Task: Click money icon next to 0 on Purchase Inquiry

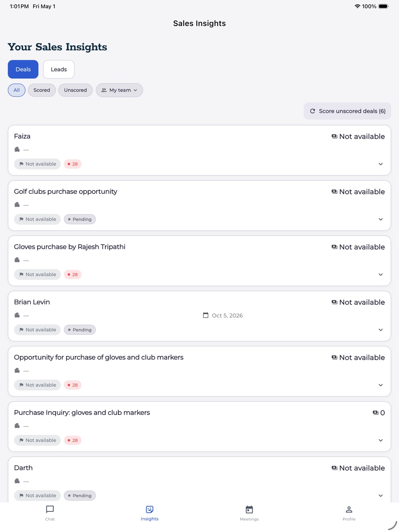Action: click(x=376, y=413)
